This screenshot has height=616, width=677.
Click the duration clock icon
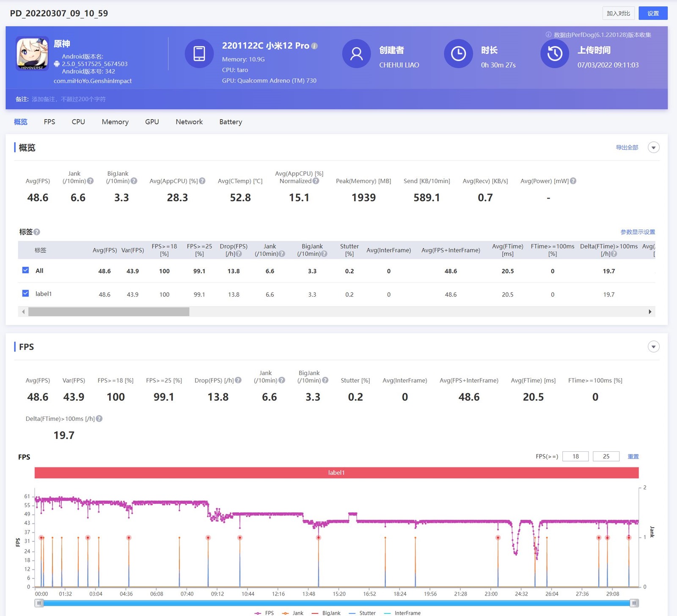tap(458, 54)
